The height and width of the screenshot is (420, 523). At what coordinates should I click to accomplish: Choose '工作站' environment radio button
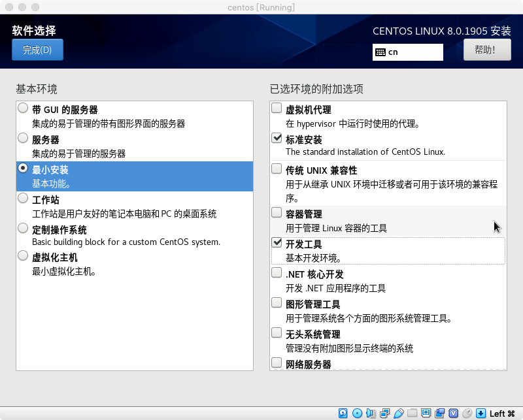(x=23, y=198)
